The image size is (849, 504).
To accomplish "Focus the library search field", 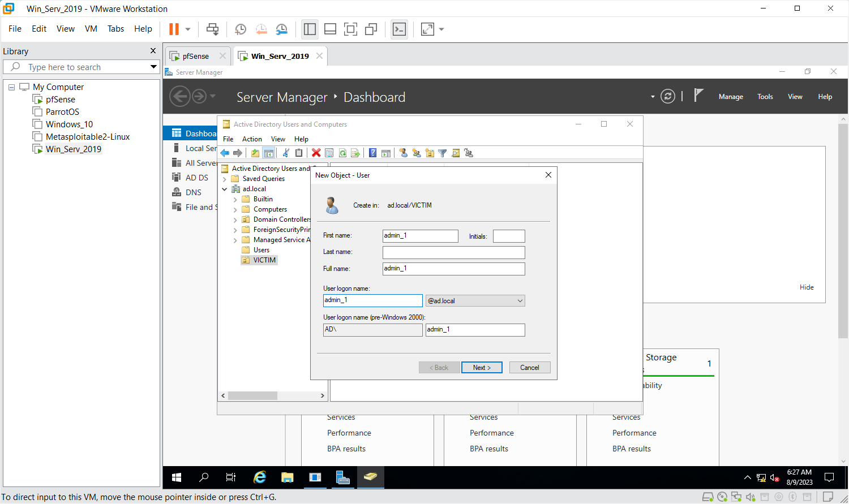I will click(82, 67).
